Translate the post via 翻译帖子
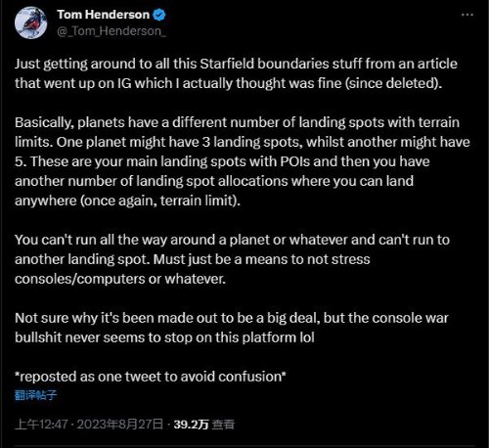Image resolution: width=489 pixels, height=448 pixels. pos(35,395)
